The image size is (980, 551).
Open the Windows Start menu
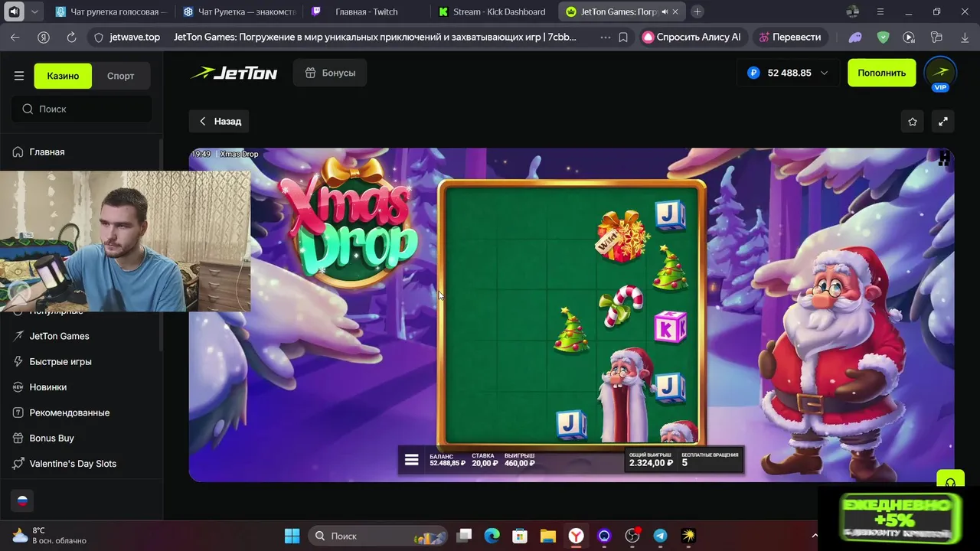tap(292, 536)
